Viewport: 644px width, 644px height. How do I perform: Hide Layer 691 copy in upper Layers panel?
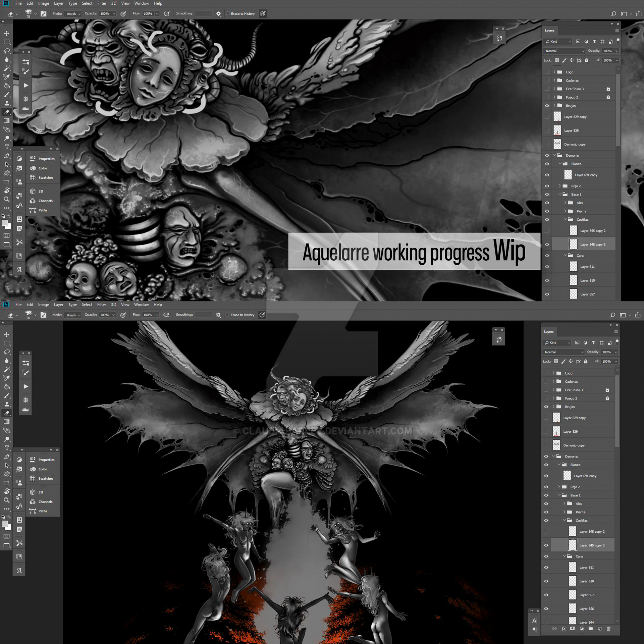(x=547, y=175)
